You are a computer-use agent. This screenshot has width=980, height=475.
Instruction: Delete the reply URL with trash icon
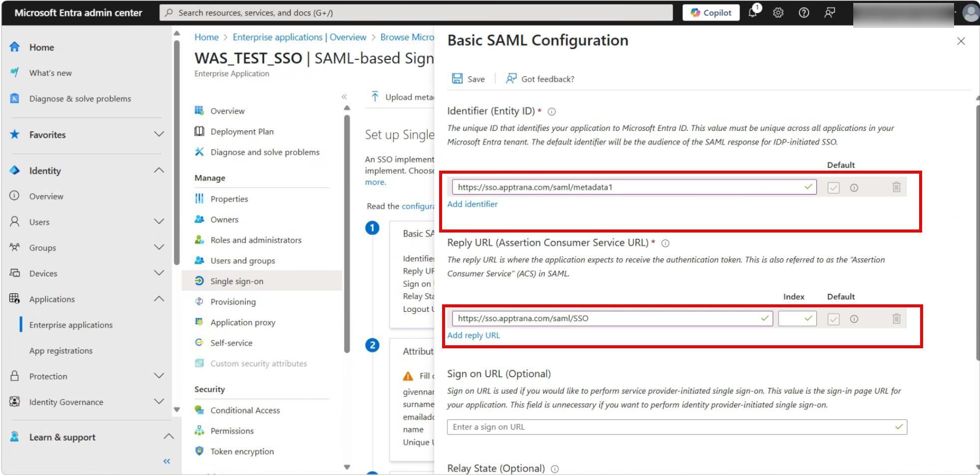coord(897,318)
